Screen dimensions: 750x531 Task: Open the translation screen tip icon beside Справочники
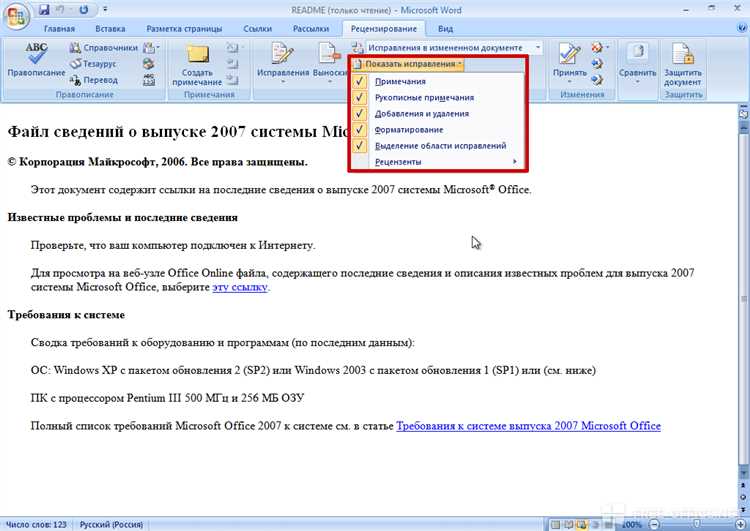[151, 48]
